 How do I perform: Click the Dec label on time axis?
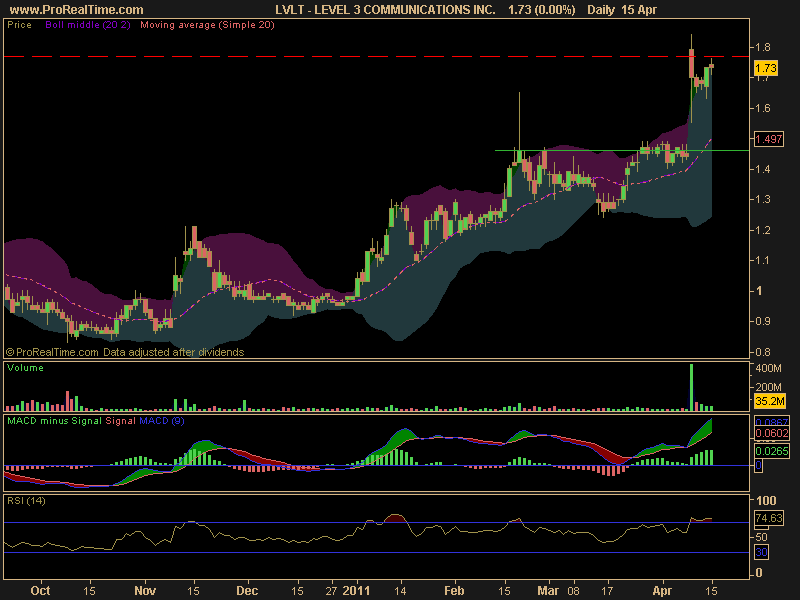coord(247,591)
